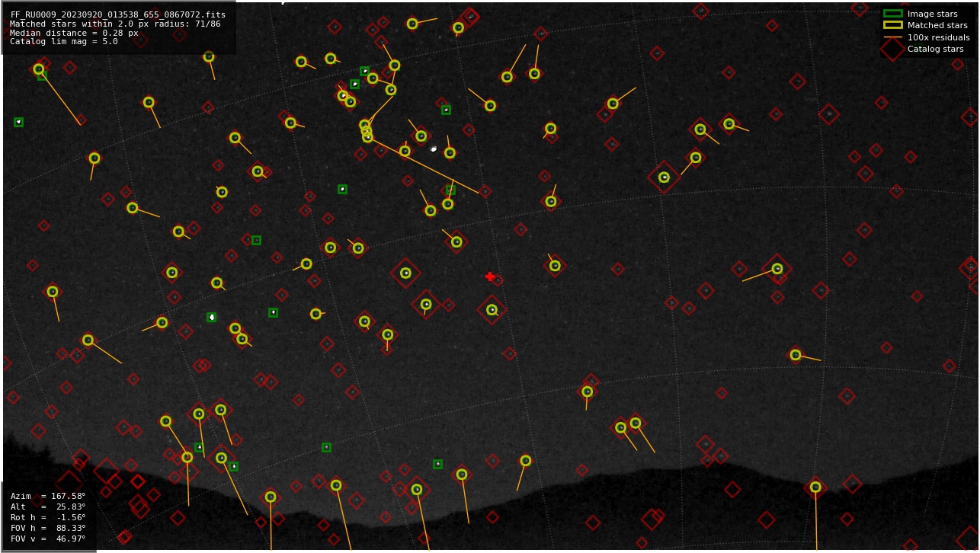Click the file name FF_RU0009_20230920_013538_655_0867072.fits
Viewport: 980px width, 553px height.
[x=117, y=14]
